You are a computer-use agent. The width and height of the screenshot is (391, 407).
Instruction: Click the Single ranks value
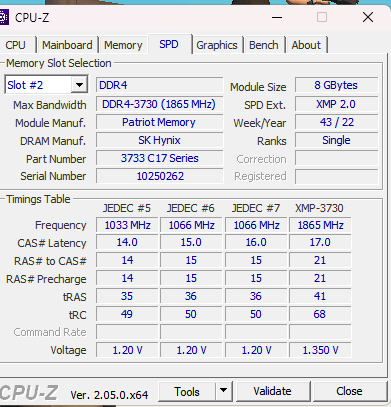coord(336,140)
